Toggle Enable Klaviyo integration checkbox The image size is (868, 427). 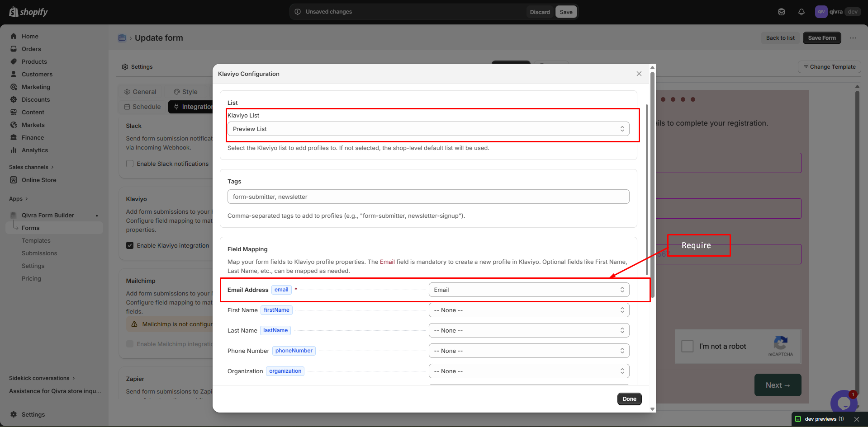point(130,245)
